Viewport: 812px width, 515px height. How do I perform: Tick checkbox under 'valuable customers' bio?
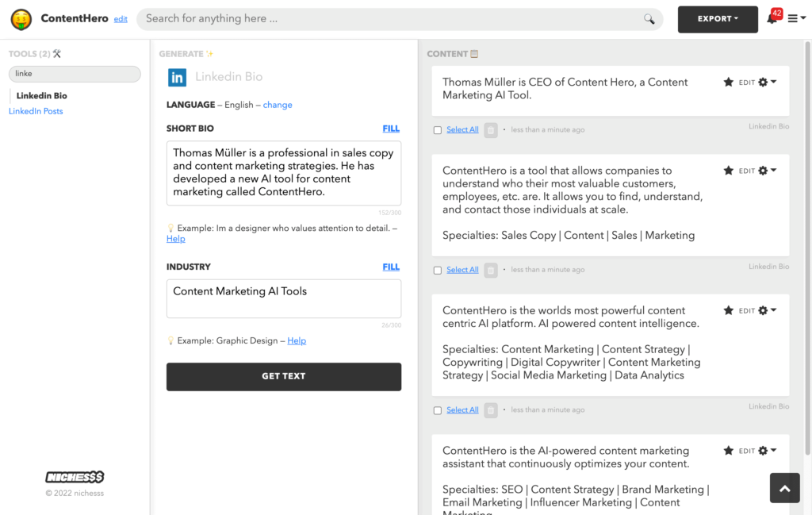(438, 270)
